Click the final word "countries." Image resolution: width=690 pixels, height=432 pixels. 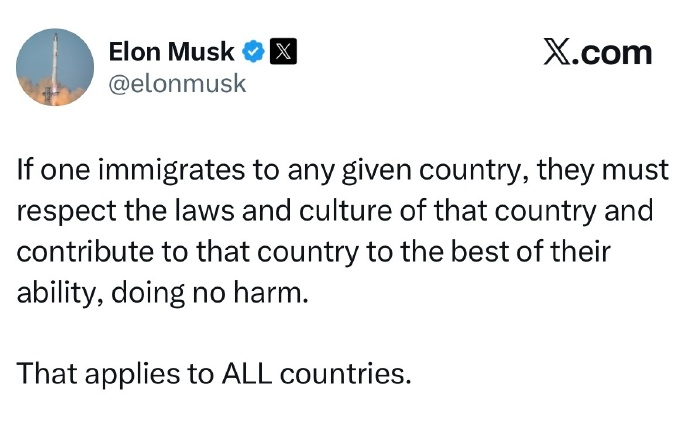pyautogui.click(x=345, y=374)
